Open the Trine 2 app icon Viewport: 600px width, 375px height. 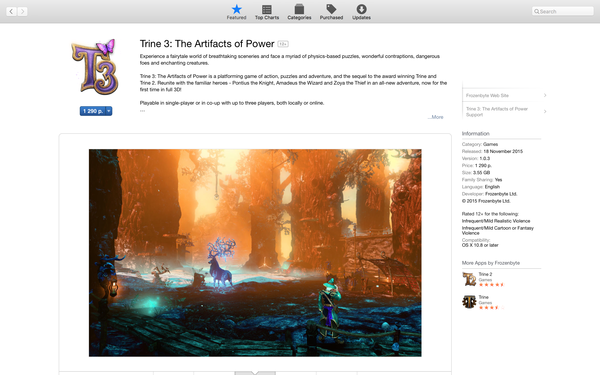(x=469, y=279)
